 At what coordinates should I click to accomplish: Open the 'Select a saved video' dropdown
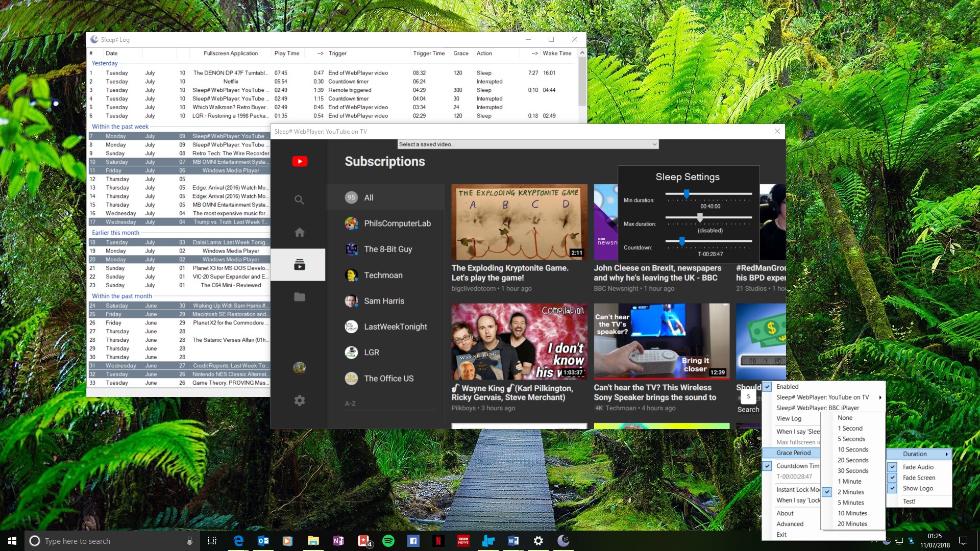528,144
